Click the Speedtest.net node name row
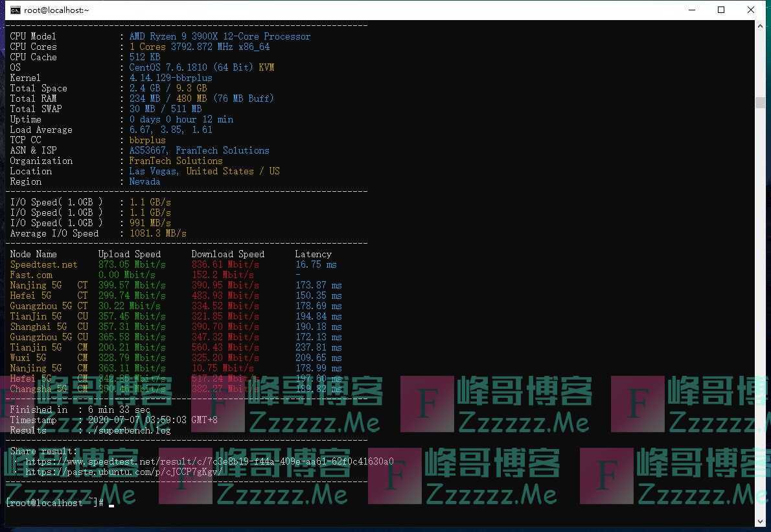Viewport: 771px width, 532px height. (43, 264)
